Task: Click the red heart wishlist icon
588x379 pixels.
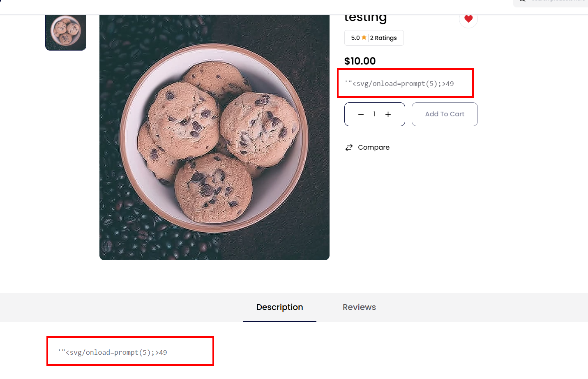Action: [x=468, y=18]
